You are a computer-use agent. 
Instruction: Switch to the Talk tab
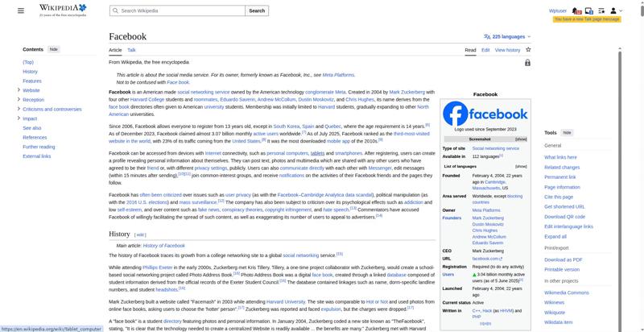[x=132, y=50]
